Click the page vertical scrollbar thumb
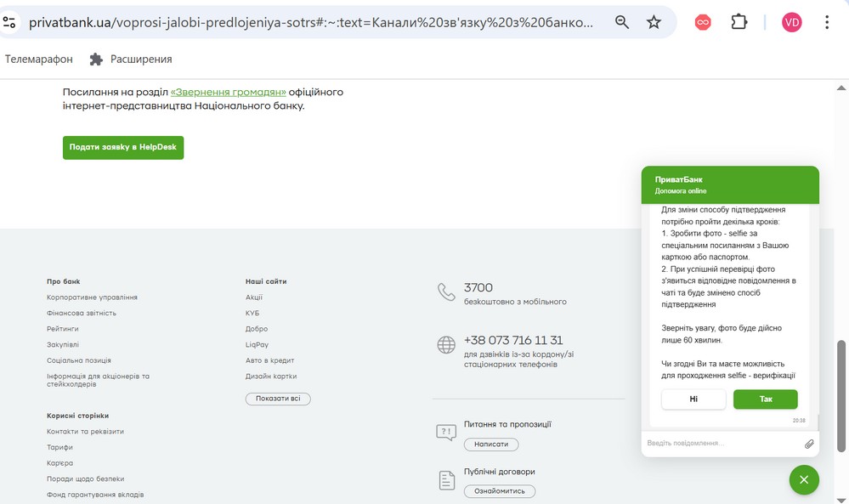849x504 pixels. tap(841, 396)
